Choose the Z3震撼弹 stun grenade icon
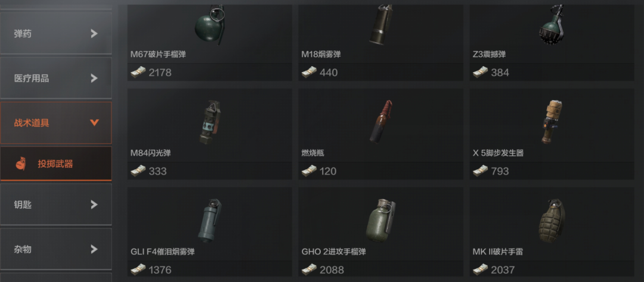Image resolution: width=644 pixels, height=282 pixels. click(x=552, y=24)
